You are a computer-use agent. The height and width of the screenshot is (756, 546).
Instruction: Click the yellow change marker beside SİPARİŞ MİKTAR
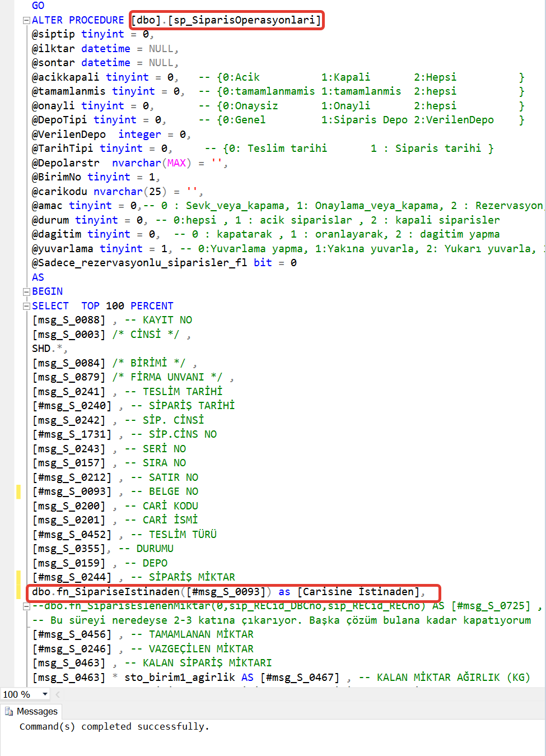click(18, 577)
